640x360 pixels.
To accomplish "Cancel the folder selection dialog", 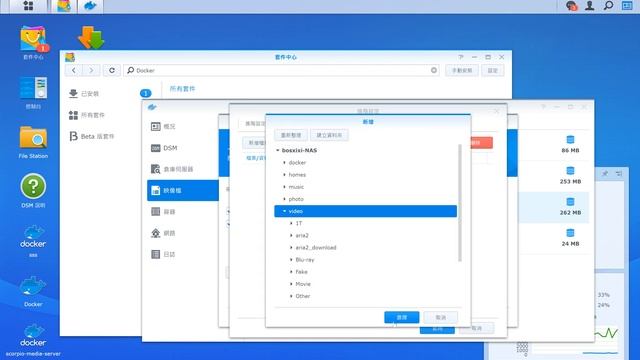I will coord(440,317).
